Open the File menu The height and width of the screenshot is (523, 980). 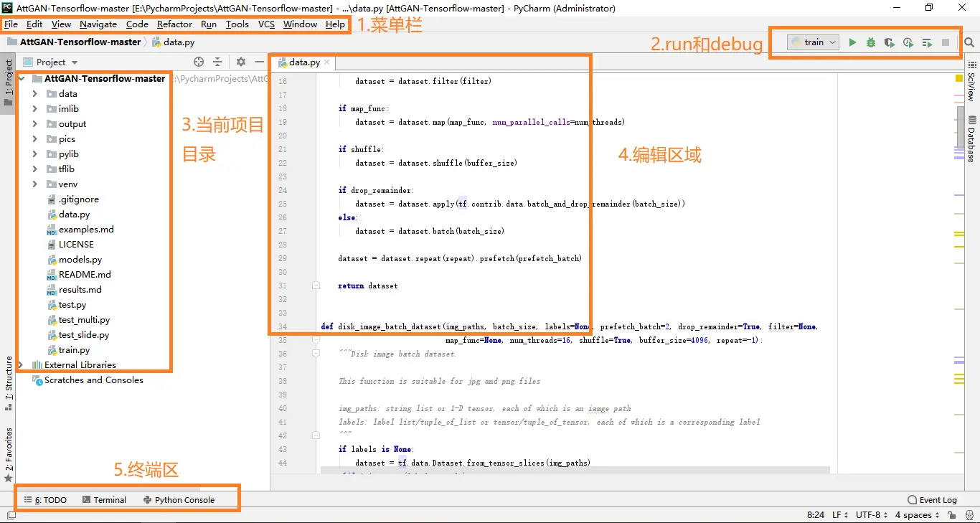(x=11, y=24)
